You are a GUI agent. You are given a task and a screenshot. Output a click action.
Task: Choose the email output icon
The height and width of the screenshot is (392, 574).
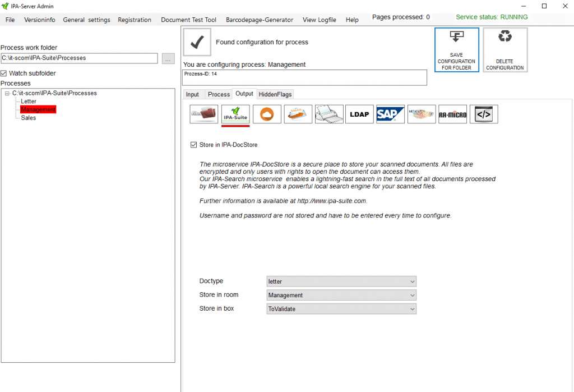click(298, 114)
